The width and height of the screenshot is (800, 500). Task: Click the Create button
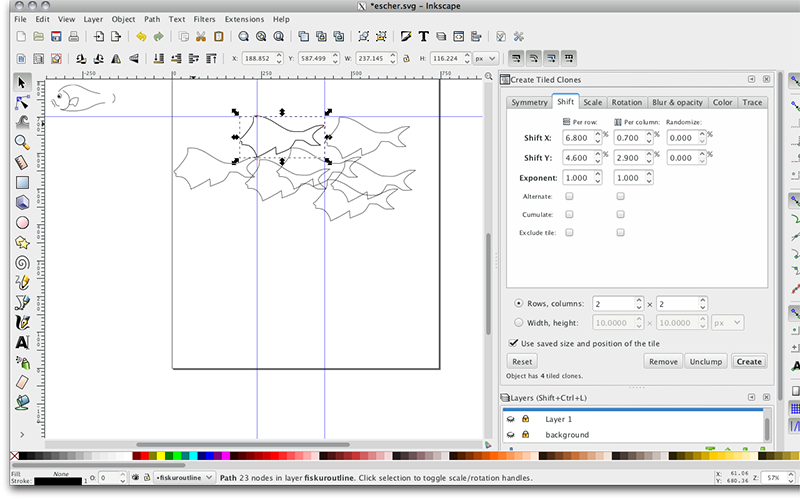point(749,361)
